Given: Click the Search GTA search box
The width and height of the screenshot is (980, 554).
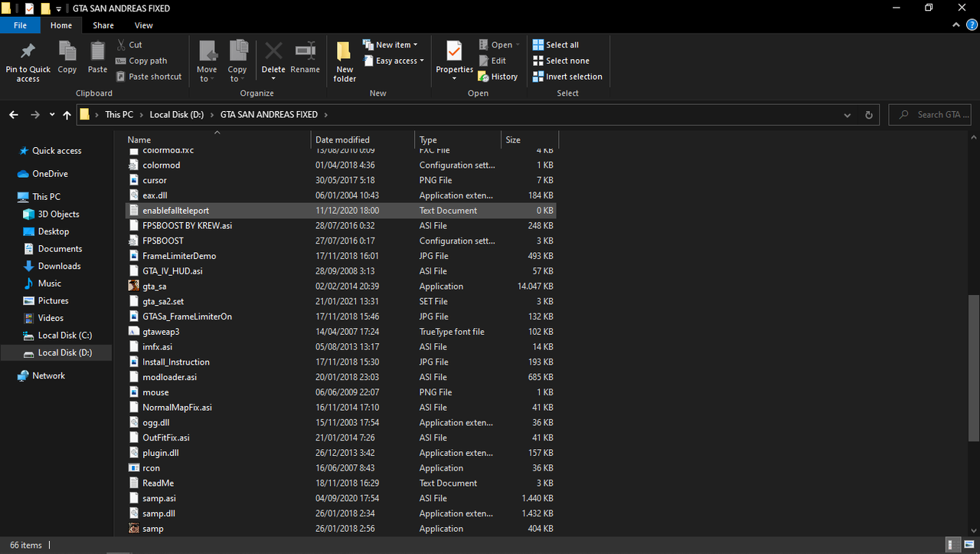Looking at the screenshot, I should click(930, 115).
